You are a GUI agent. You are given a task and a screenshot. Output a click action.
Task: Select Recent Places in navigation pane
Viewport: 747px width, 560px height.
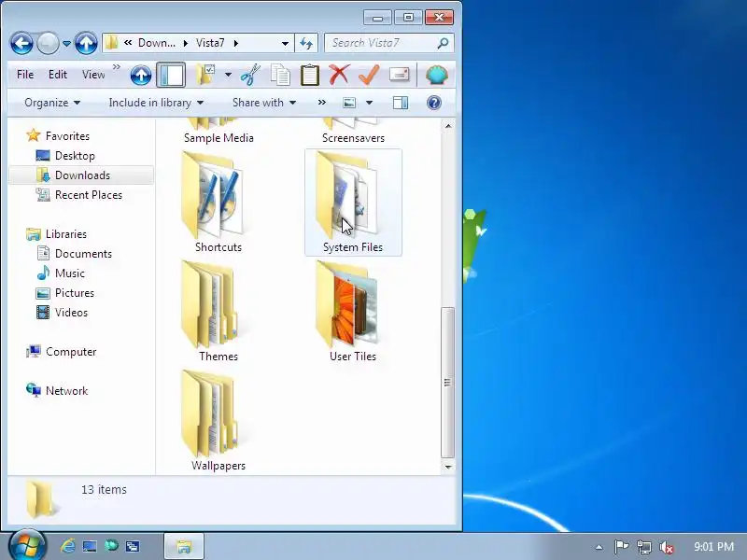(89, 195)
